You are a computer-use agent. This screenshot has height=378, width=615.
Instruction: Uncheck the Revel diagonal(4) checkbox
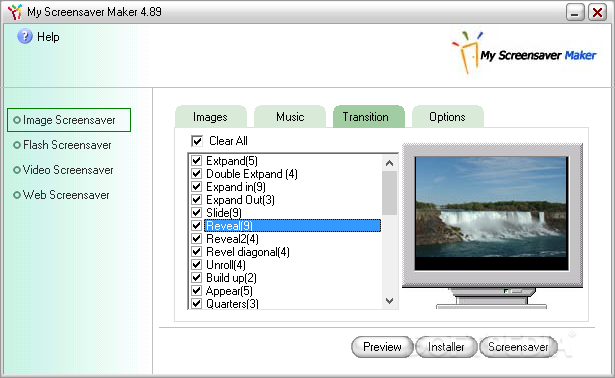coord(197,251)
